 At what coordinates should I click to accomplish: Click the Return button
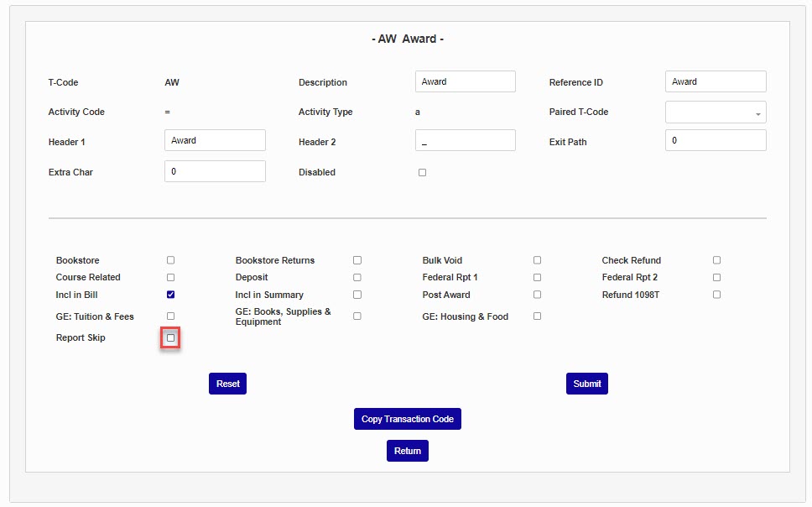pyautogui.click(x=407, y=451)
